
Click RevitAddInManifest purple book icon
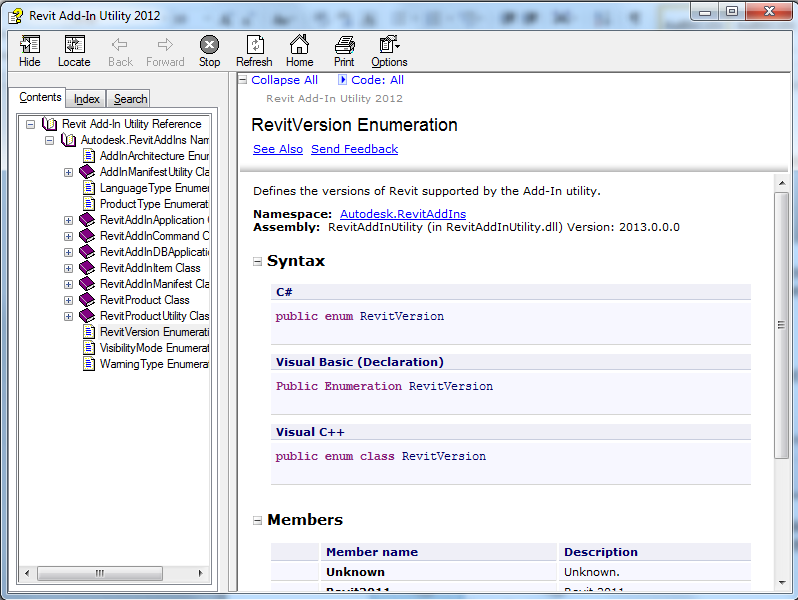click(87, 284)
